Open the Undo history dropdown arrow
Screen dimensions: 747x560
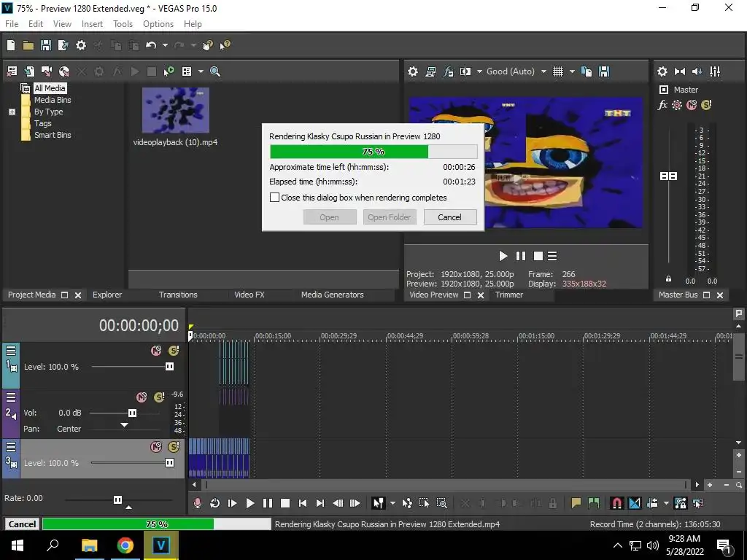pyautogui.click(x=165, y=45)
